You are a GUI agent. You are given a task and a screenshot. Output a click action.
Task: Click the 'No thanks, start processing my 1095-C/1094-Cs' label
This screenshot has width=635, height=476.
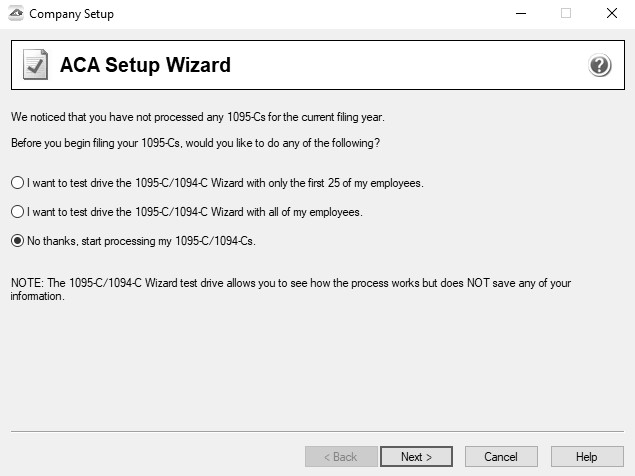coord(141,241)
